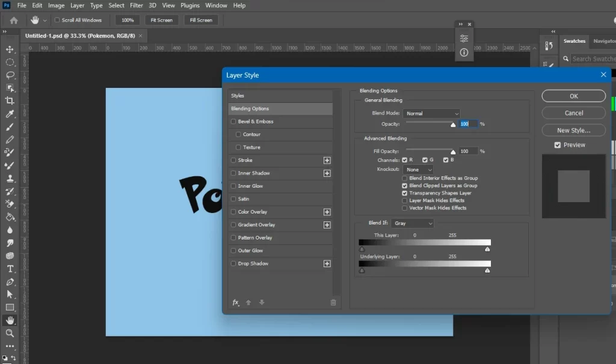616x364 pixels.
Task: Click the trash icon in the Layer Style dialog
Action: pyautogui.click(x=333, y=303)
